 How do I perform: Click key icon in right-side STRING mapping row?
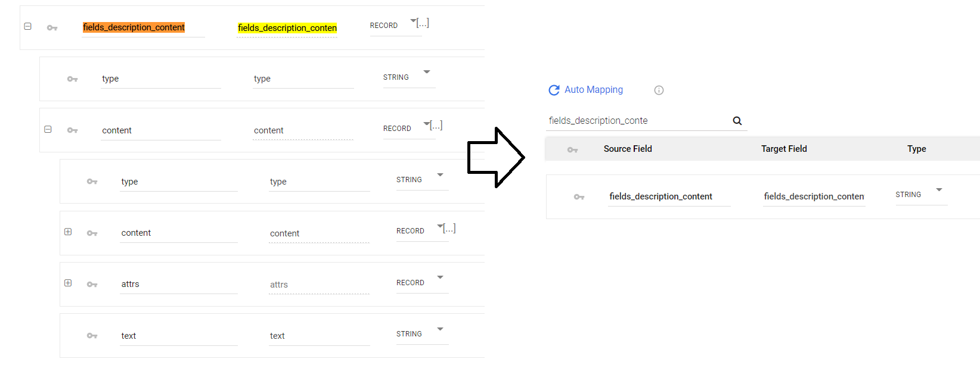click(579, 197)
